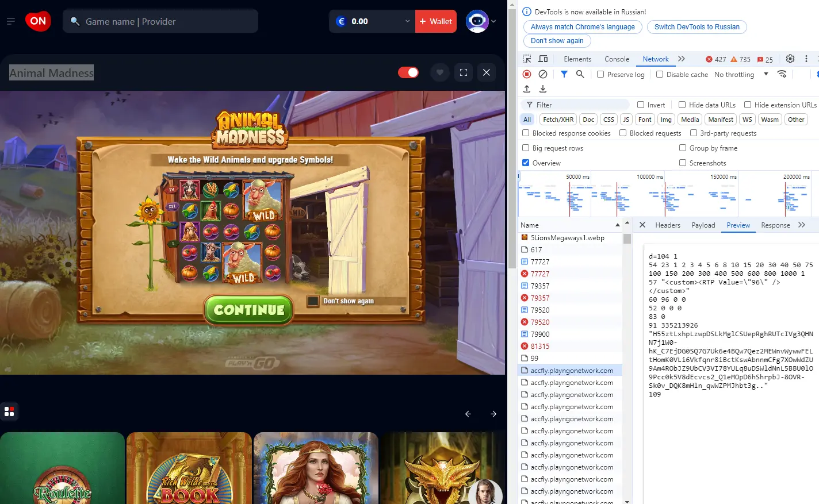Export HAR with the download arrow
The width and height of the screenshot is (819, 504).
(x=543, y=89)
